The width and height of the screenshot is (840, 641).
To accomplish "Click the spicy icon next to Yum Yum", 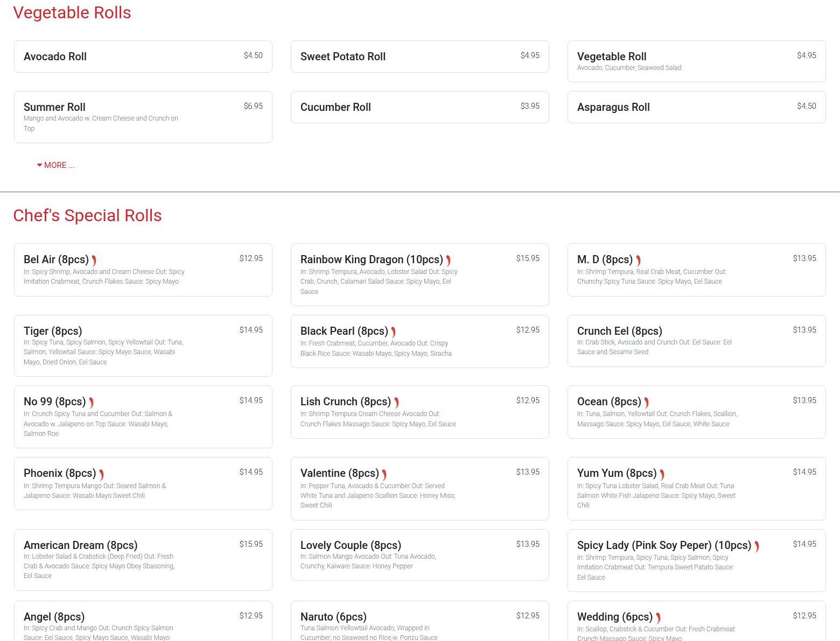I will point(662,475).
